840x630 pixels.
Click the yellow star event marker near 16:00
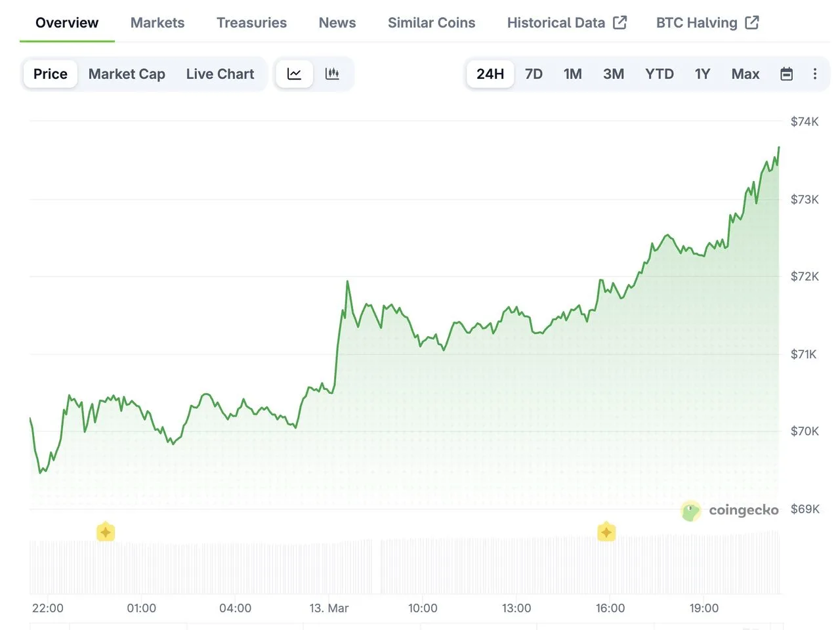[x=606, y=532]
